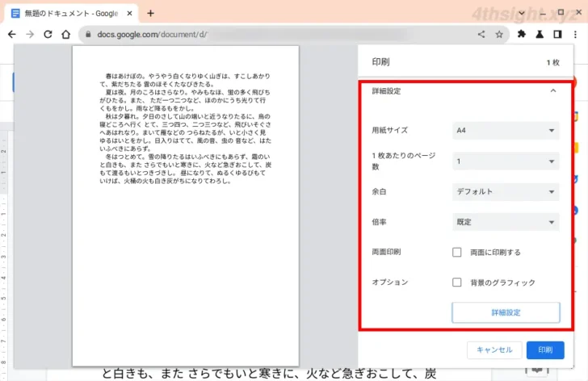Screen dimensions: 588x381
Task: Open the 余白 デフォルト dropdown
Action: 506,192
